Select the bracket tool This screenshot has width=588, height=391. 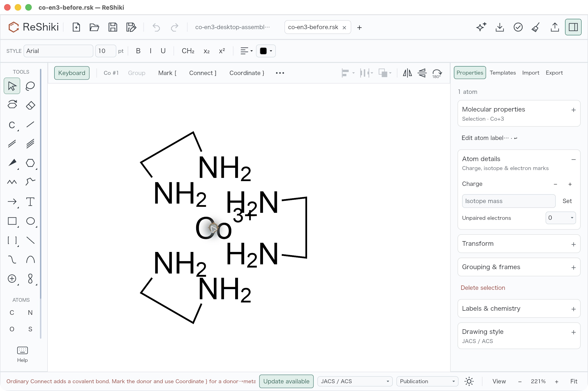(12, 240)
